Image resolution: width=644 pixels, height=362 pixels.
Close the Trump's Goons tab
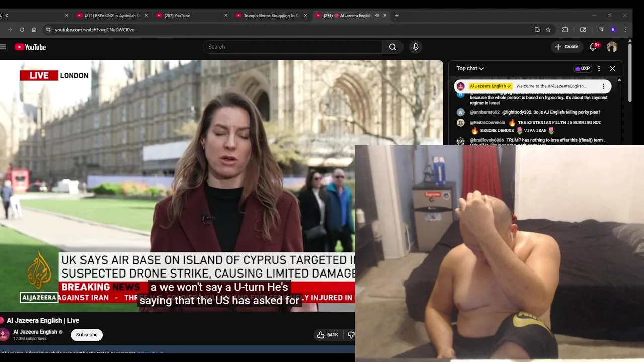coord(305,16)
